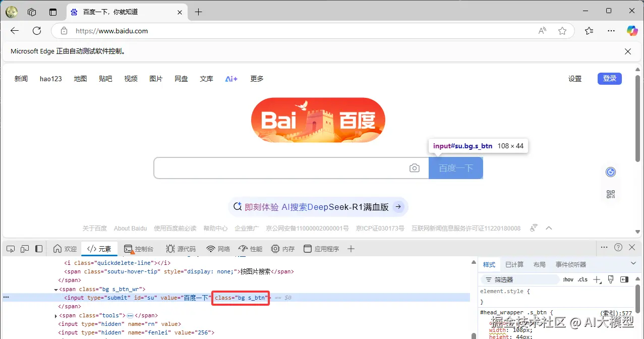
Task: Switch to the 应用程序 tab
Action: coord(321,249)
